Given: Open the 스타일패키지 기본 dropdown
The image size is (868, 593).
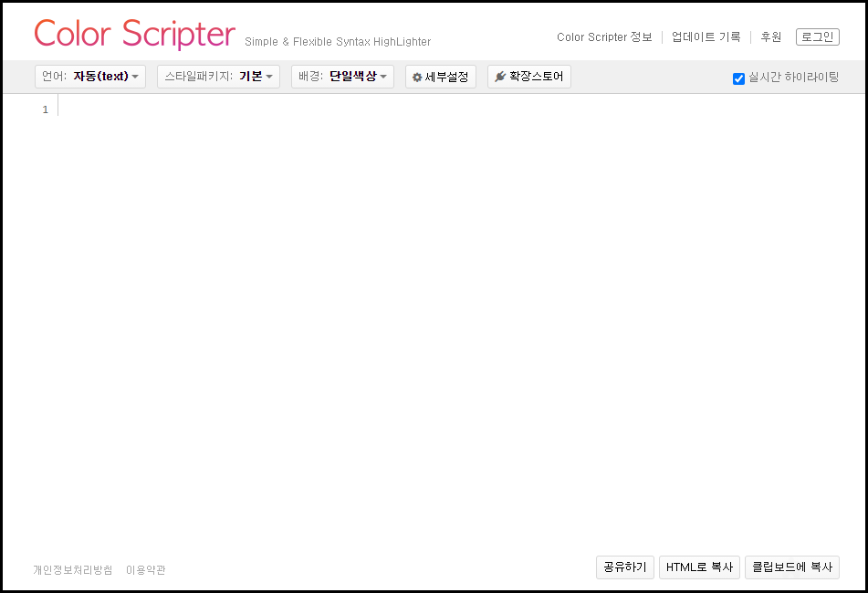Looking at the screenshot, I should click(x=219, y=77).
